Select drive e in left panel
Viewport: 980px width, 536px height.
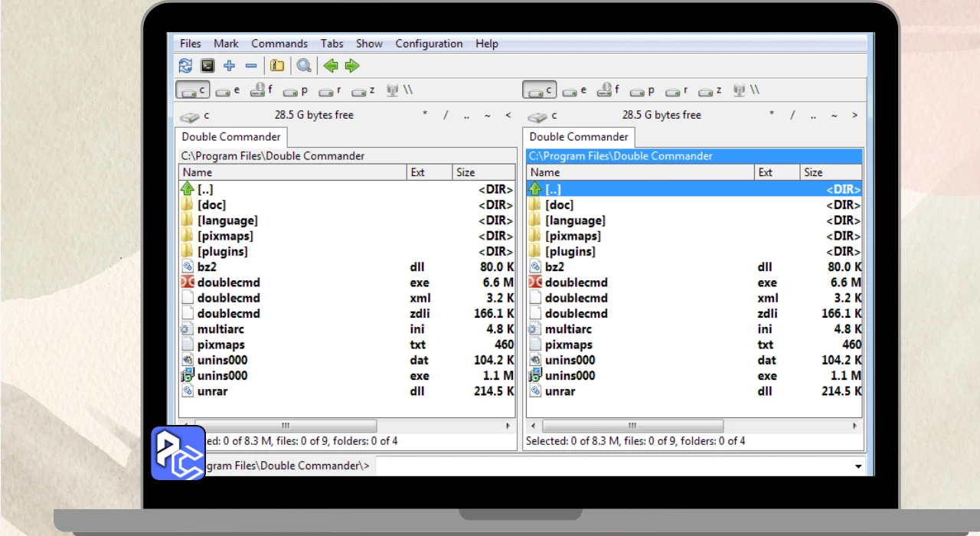(227, 90)
